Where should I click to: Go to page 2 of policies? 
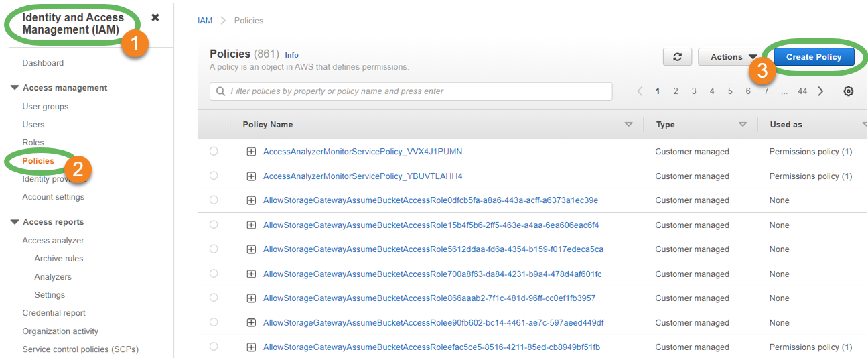pos(676,91)
